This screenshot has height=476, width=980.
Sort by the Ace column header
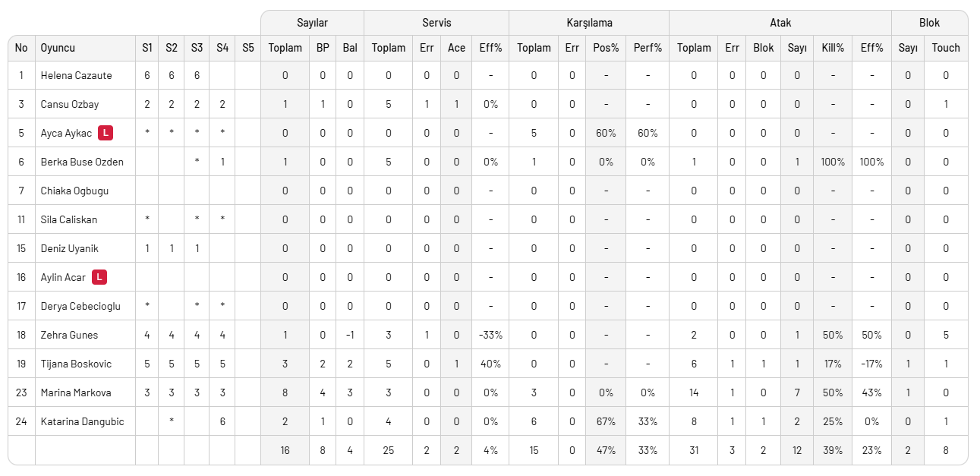coord(456,48)
